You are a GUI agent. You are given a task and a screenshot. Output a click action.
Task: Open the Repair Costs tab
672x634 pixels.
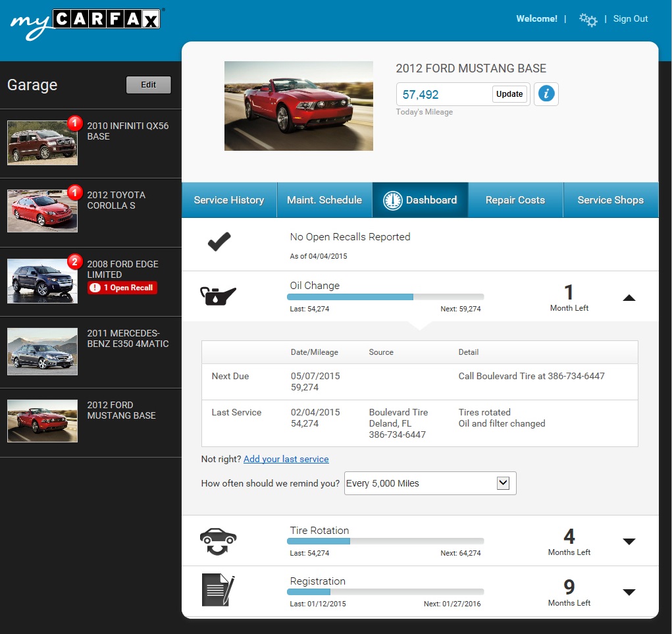pos(515,199)
